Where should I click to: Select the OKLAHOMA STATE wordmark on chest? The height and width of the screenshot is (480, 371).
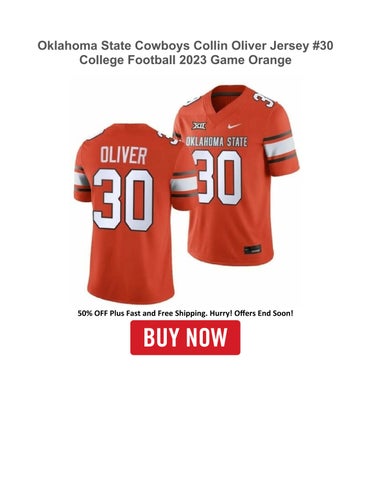(x=217, y=142)
